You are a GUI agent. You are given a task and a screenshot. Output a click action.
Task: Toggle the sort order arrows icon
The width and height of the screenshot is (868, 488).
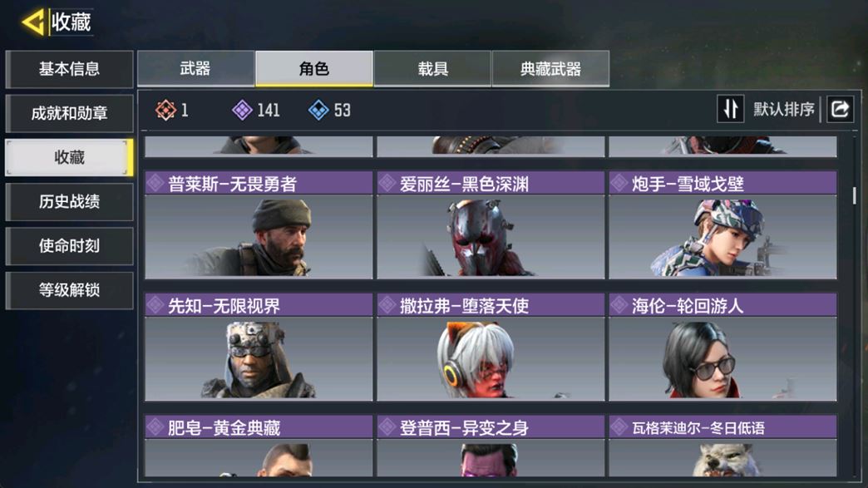click(730, 109)
